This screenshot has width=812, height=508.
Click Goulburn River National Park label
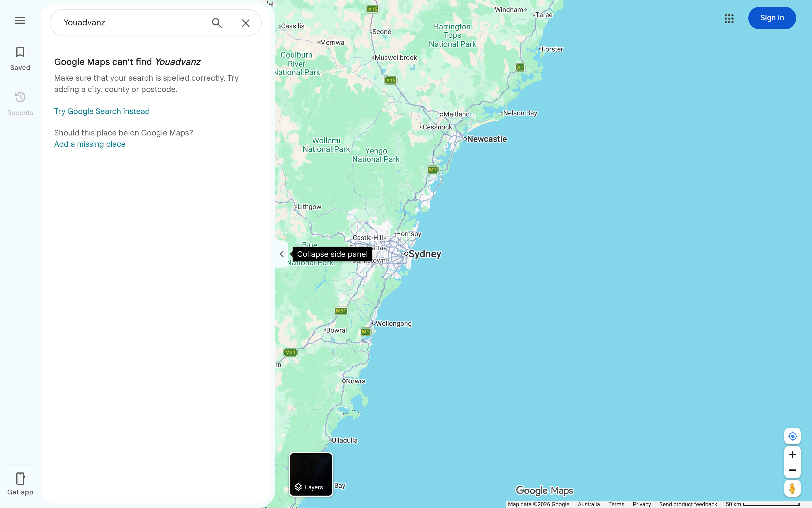(297, 63)
